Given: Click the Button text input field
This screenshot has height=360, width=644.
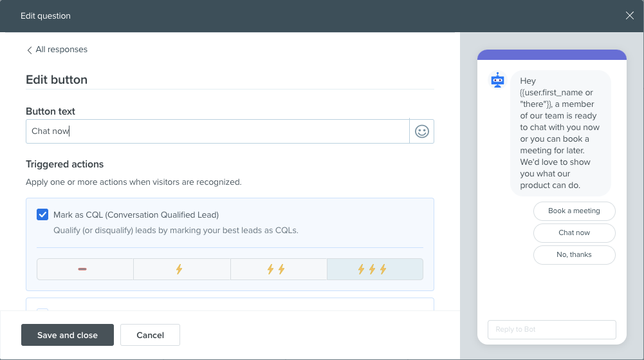Looking at the screenshot, I should 217,131.
